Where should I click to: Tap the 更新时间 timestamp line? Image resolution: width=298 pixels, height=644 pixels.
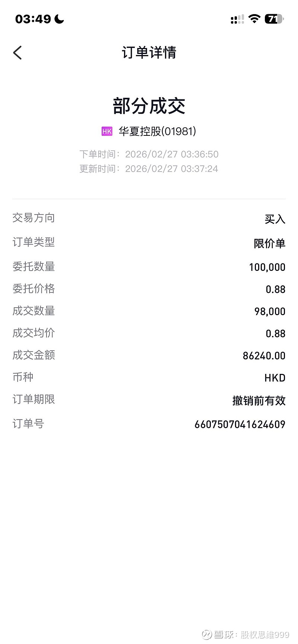149,169
